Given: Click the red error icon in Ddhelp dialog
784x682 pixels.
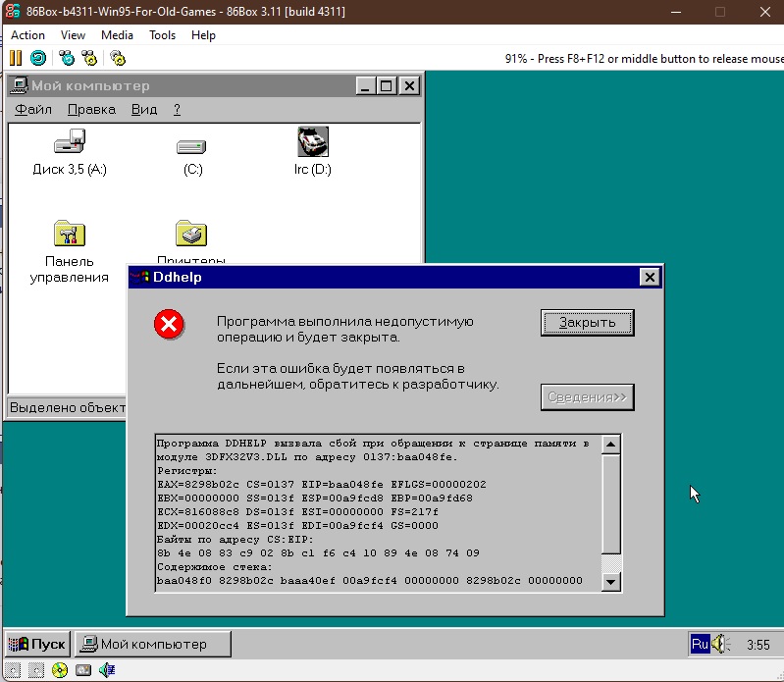Looking at the screenshot, I should (x=169, y=324).
